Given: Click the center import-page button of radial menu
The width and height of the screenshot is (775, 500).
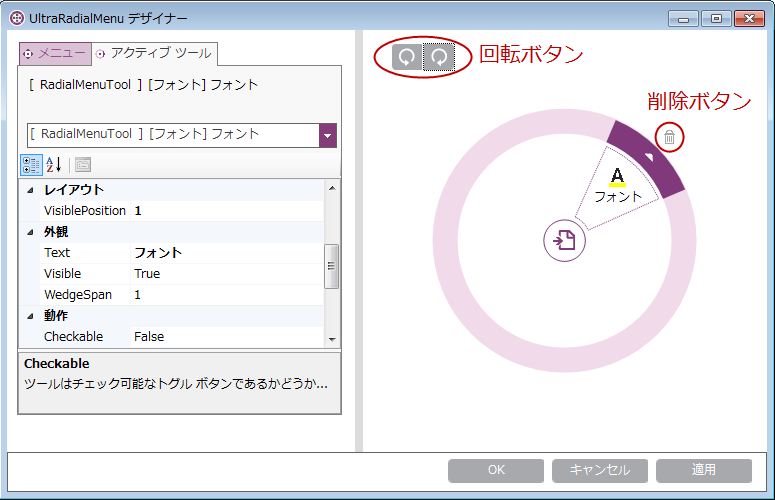Looking at the screenshot, I should (564, 241).
